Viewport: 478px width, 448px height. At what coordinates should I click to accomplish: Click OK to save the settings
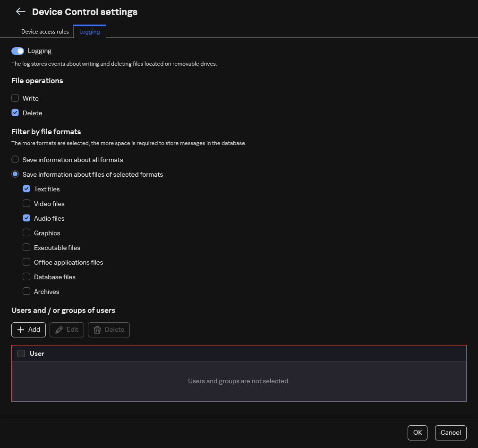tap(417, 432)
